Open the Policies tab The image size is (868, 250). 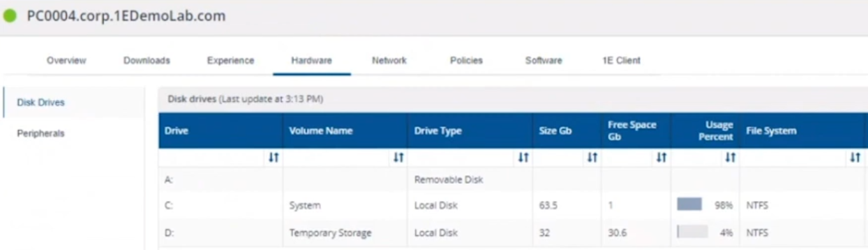(466, 61)
